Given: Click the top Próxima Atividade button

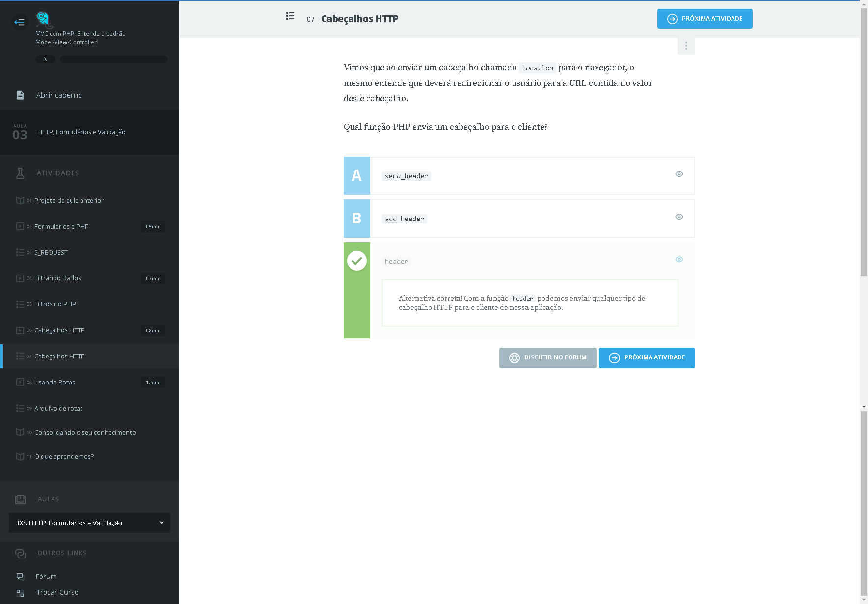Looking at the screenshot, I should tap(705, 19).
